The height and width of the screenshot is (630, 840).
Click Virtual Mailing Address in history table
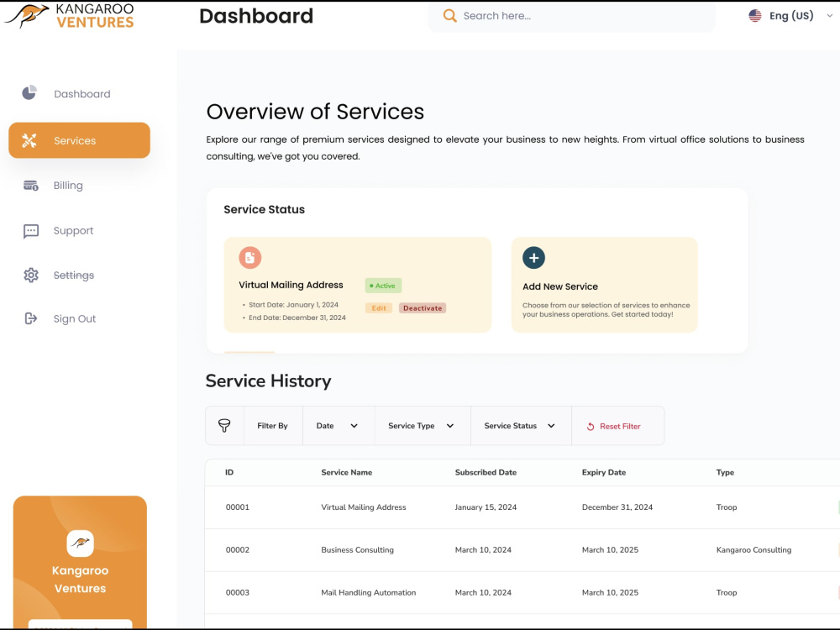pyautogui.click(x=363, y=507)
